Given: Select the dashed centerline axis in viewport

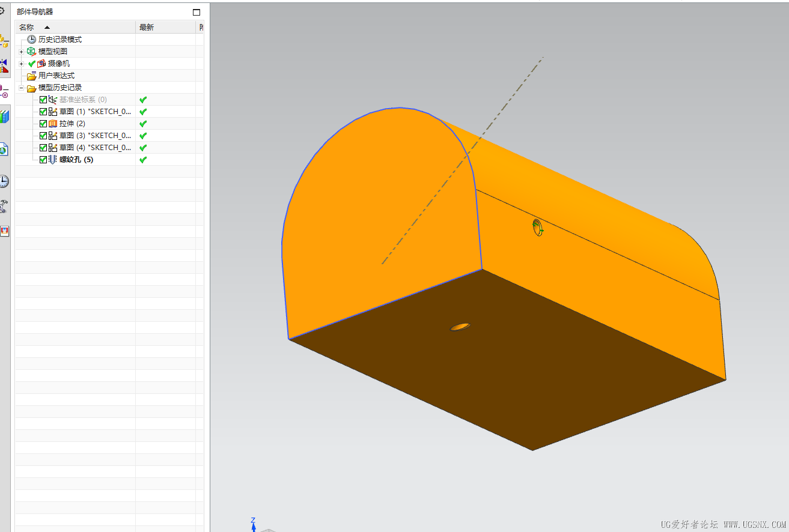Looking at the screenshot, I should (x=463, y=160).
